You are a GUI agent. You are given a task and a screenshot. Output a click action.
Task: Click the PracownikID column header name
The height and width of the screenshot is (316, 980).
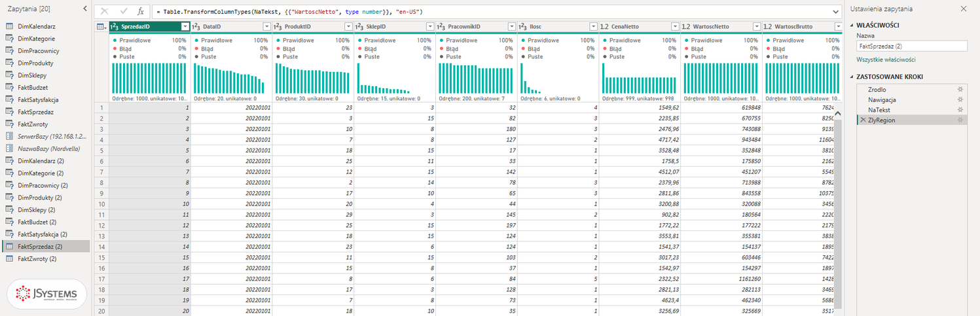[x=464, y=26]
